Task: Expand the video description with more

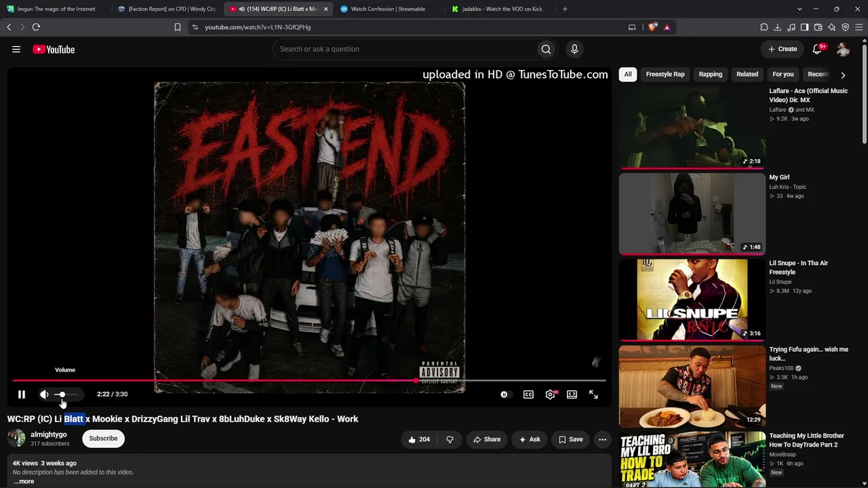Action: coord(24,481)
